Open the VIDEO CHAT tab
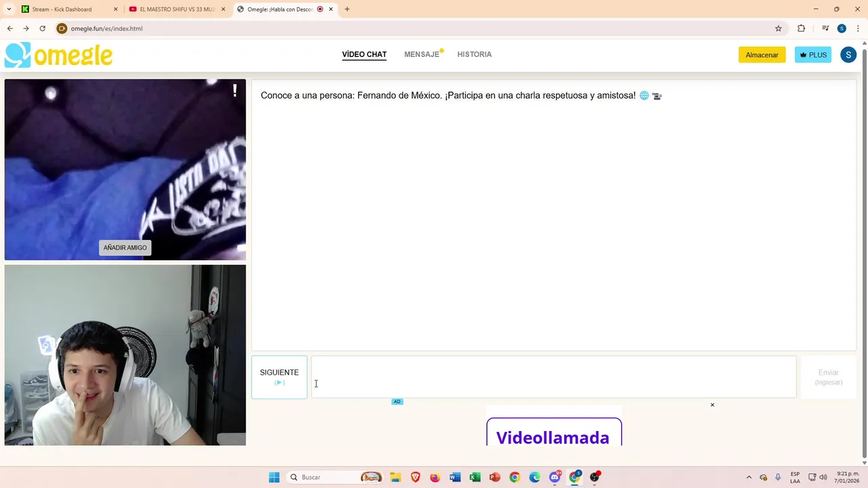 pyautogui.click(x=364, y=54)
